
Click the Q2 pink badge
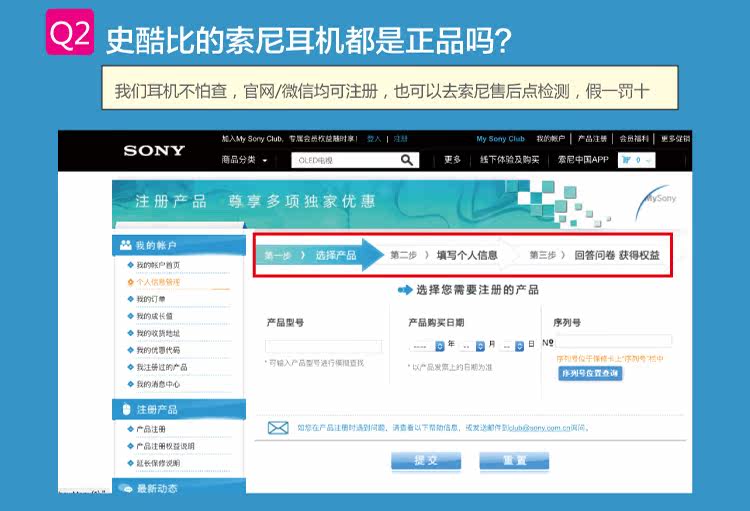70,32
